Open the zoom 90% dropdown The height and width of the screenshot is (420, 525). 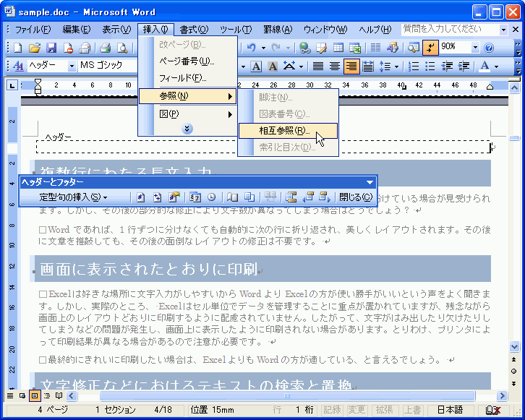point(475,48)
